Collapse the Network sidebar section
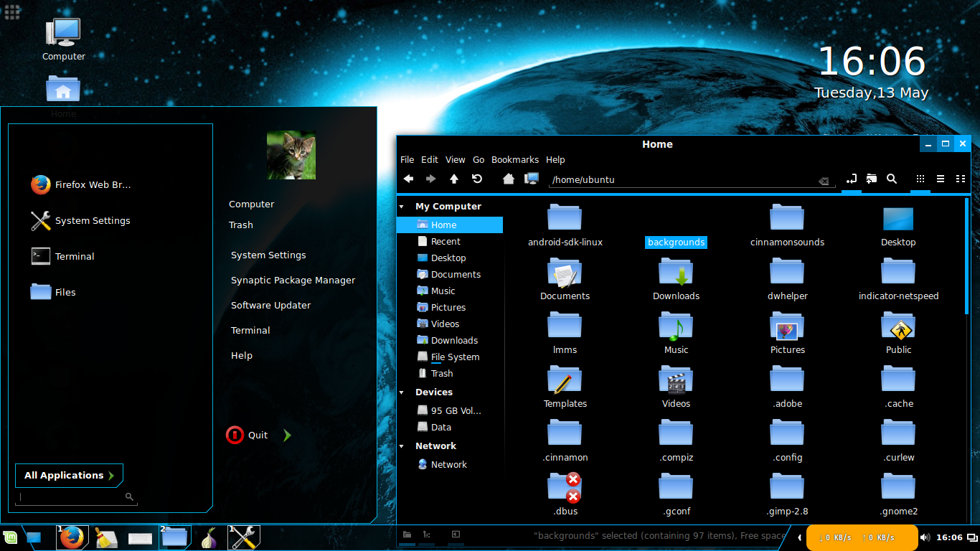The image size is (980, 551). tap(402, 446)
